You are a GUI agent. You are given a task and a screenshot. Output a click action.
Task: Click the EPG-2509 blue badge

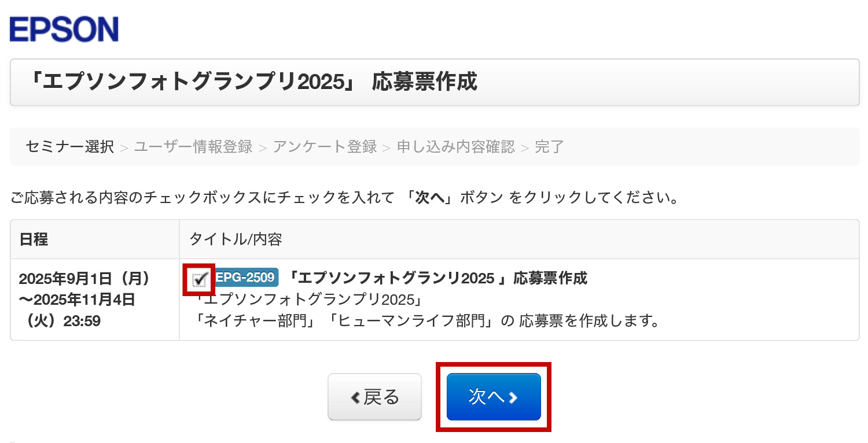coord(245,278)
